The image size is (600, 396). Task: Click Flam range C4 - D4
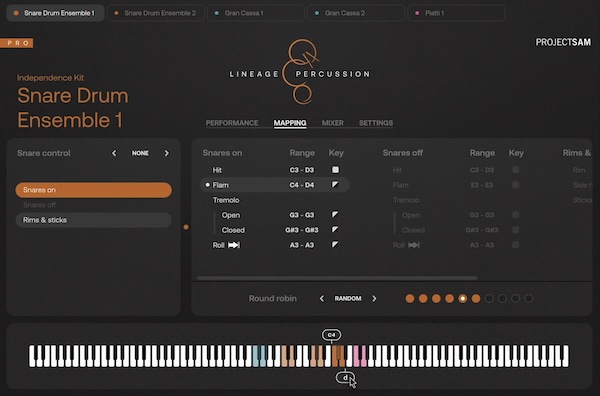coord(302,185)
